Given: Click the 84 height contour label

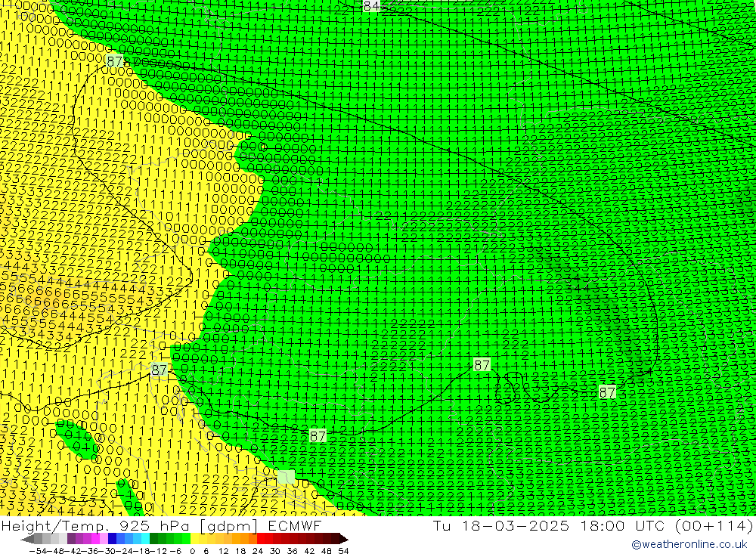Looking at the screenshot, I should (371, 6).
